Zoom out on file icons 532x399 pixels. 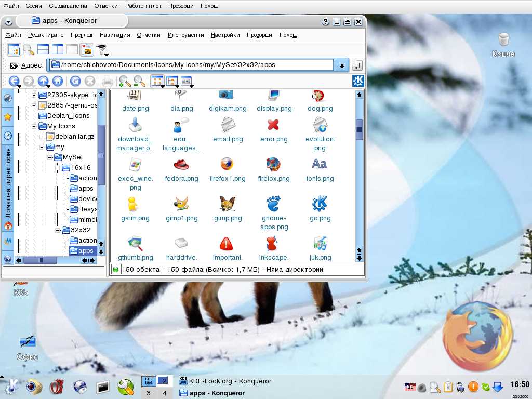point(139,81)
